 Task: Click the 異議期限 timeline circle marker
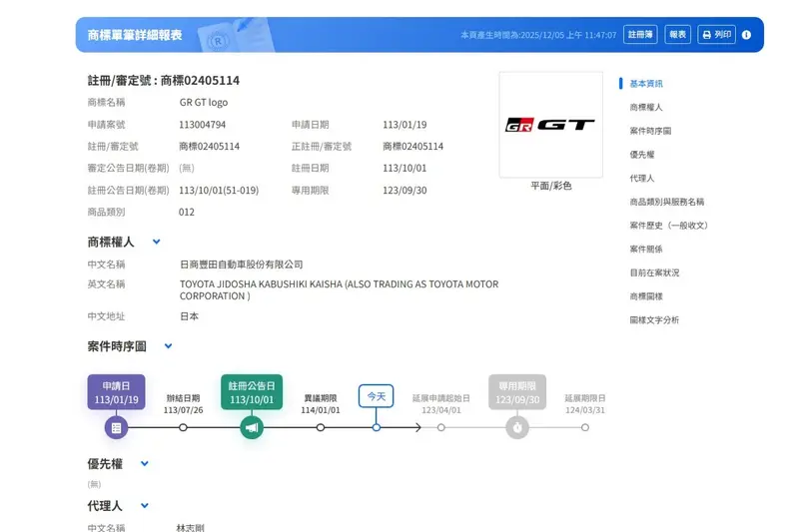click(321, 427)
